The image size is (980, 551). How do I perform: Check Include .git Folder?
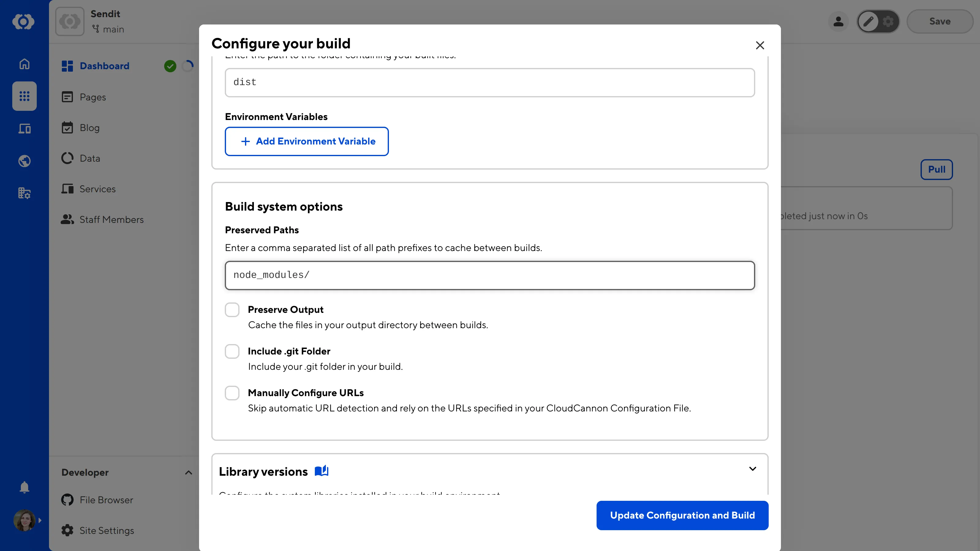pos(232,351)
